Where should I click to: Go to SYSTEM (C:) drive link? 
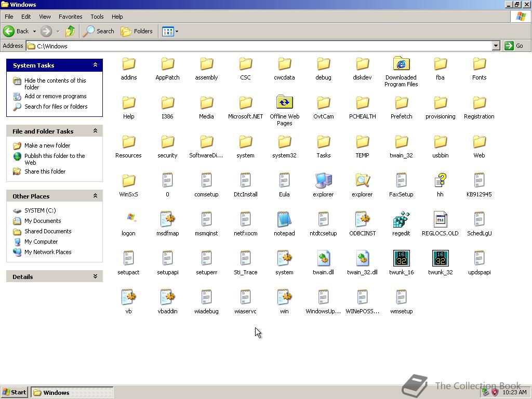point(40,210)
